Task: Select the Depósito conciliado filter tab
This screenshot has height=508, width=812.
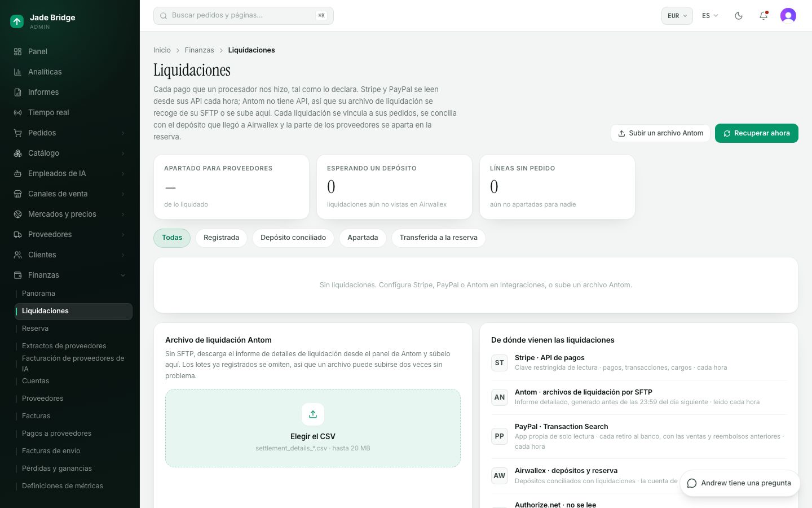Action: [293, 238]
